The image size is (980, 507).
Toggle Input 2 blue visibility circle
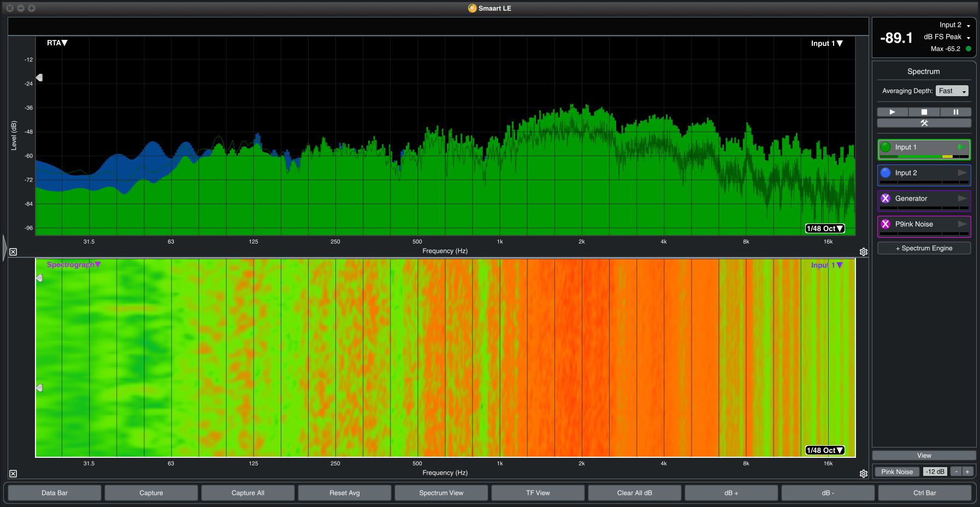pyautogui.click(x=885, y=173)
